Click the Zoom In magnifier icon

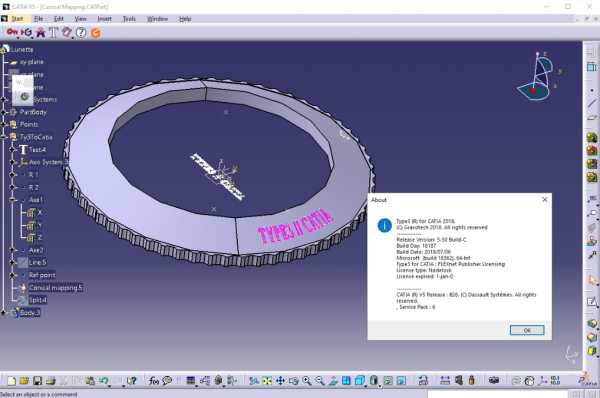[307, 381]
